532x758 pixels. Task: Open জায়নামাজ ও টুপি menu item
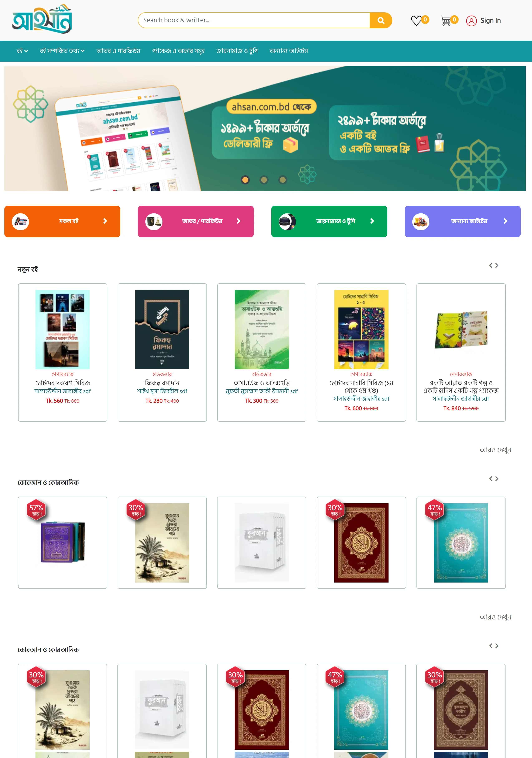pyautogui.click(x=237, y=51)
